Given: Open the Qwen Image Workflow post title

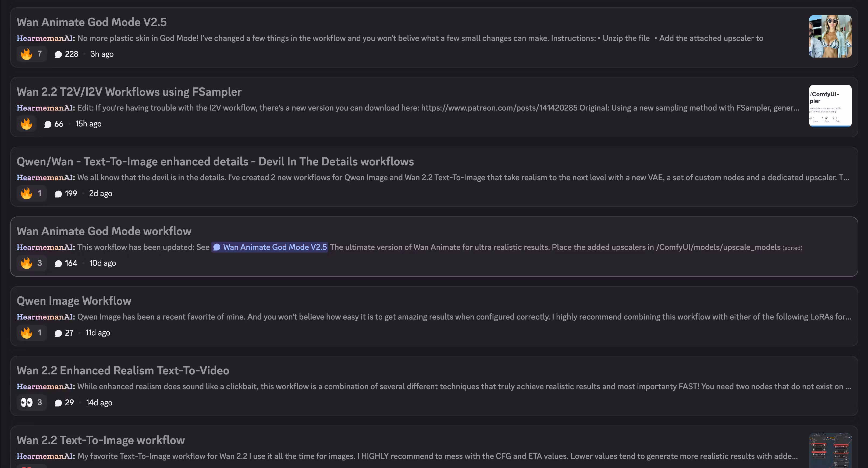Looking at the screenshot, I should click(x=74, y=300).
